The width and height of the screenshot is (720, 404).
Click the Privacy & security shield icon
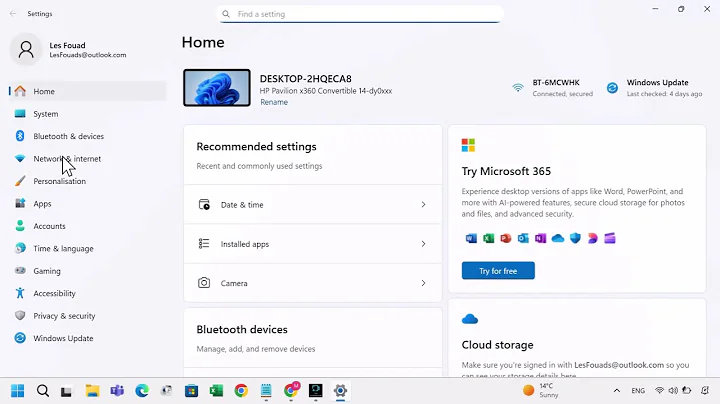click(x=20, y=315)
